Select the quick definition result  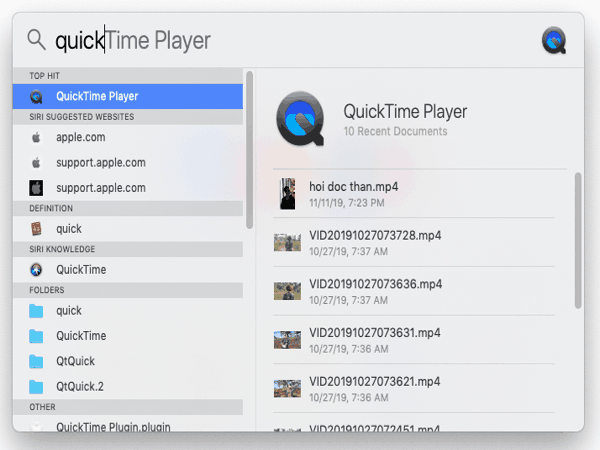click(x=128, y=229)
